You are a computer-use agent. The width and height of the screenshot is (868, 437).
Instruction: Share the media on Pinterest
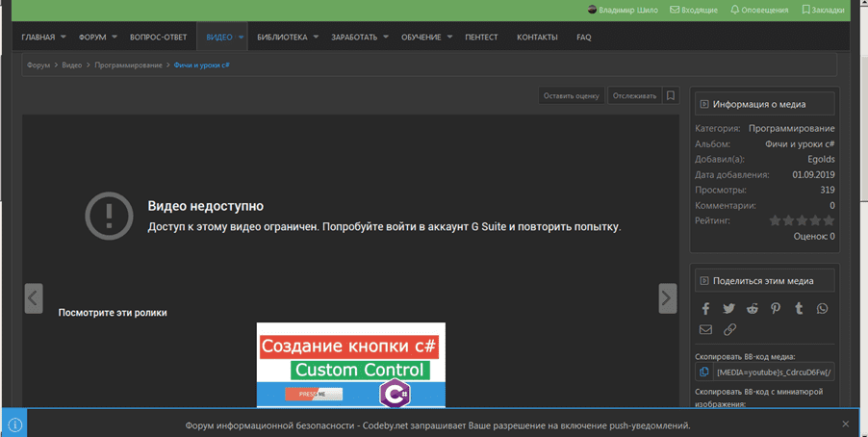(776, 308)
